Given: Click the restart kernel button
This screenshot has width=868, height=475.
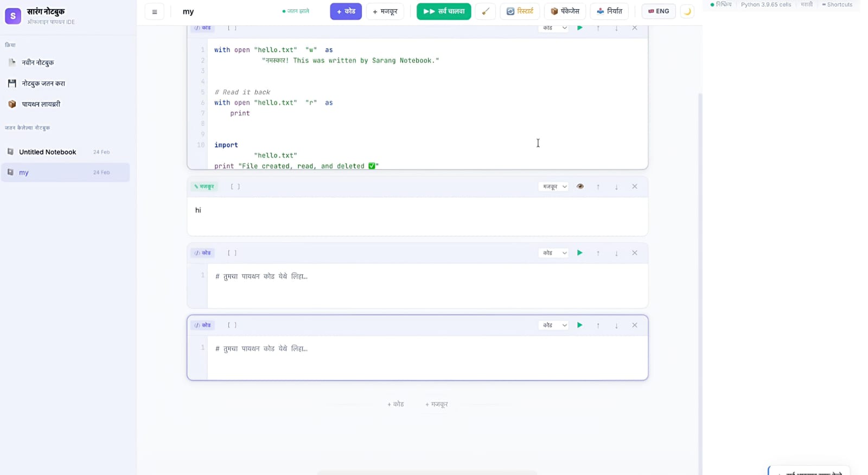Looking at the screenshot, I should point(520,11).
